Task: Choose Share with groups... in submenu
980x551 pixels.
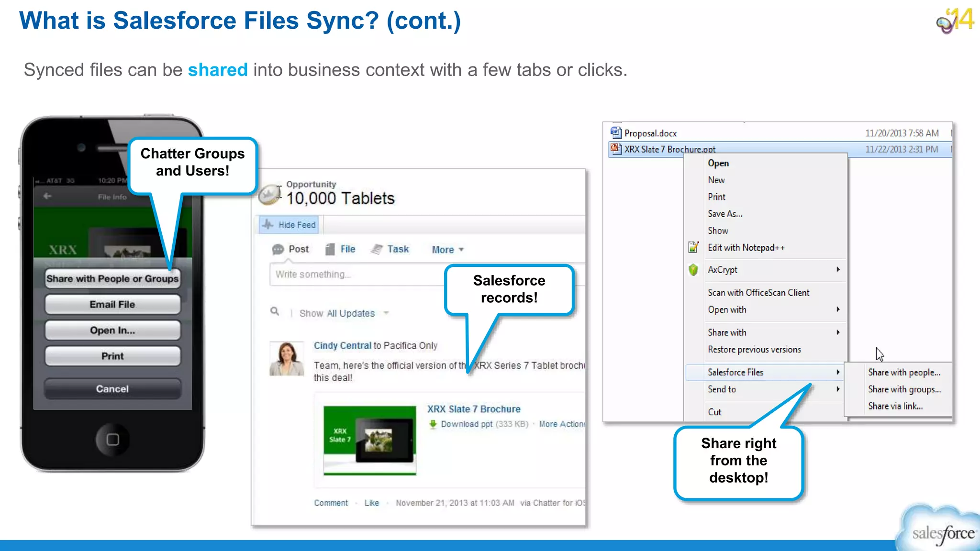Action: click(x=904, y=389)
